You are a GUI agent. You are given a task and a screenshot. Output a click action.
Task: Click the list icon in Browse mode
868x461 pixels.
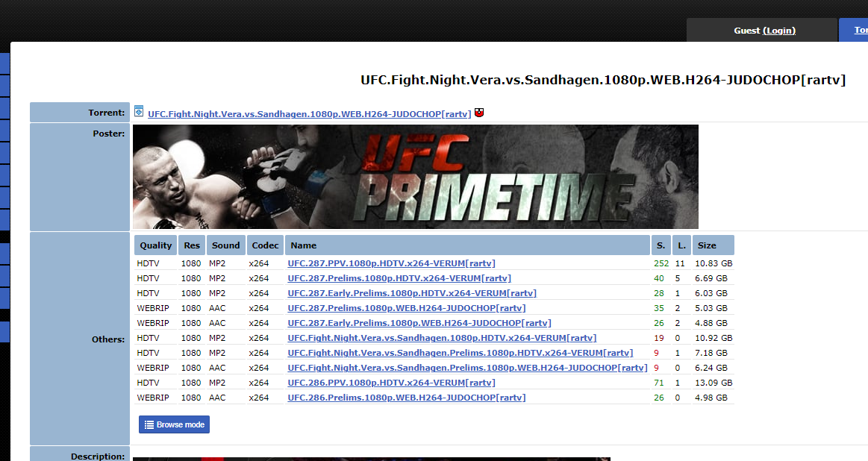pos(149,424)
